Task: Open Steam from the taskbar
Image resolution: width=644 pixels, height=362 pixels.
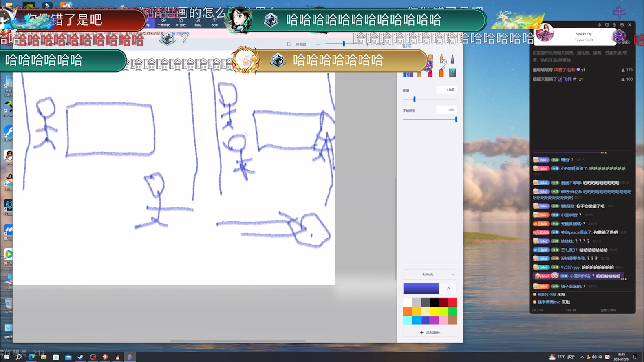Action: (80, 357)
